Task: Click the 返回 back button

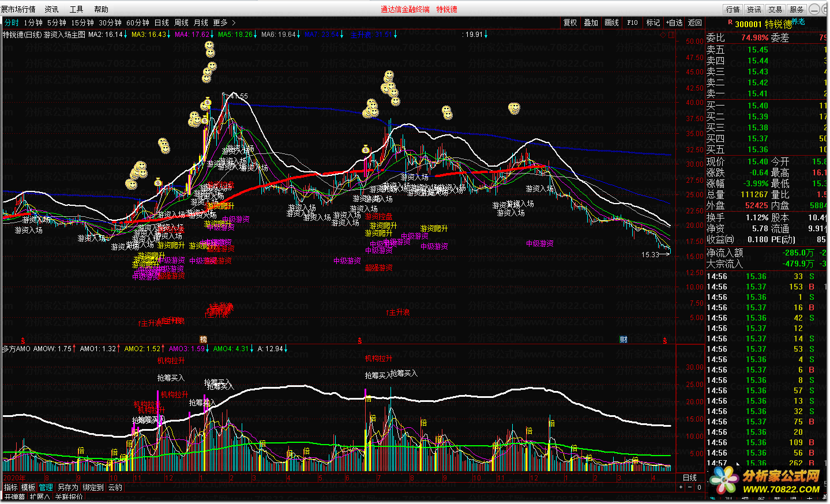Action: [x=695, y=22]
